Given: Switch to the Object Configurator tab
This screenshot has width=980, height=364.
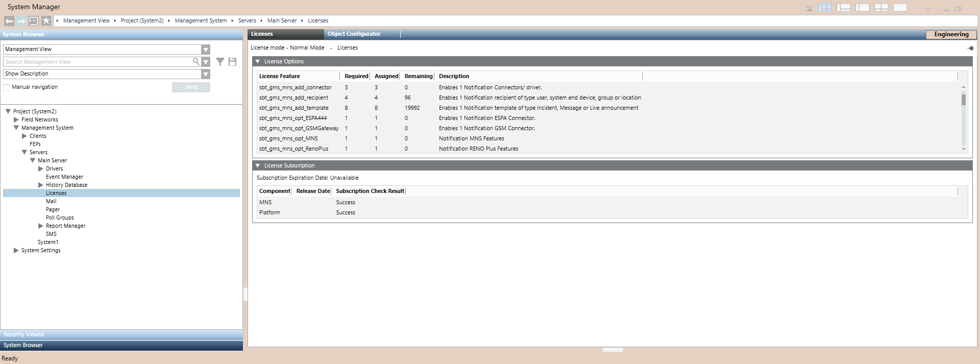Looking at the screenshot, I should [354, 34].
